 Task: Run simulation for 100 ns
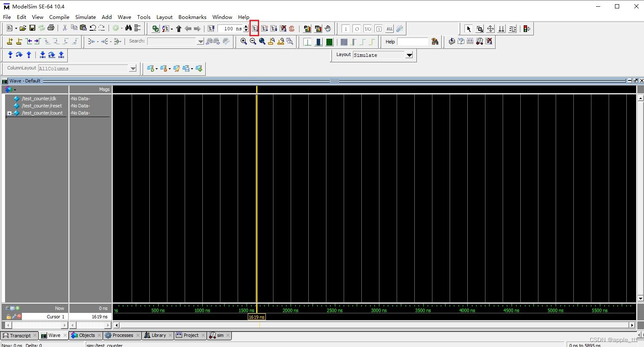[254, 28]
